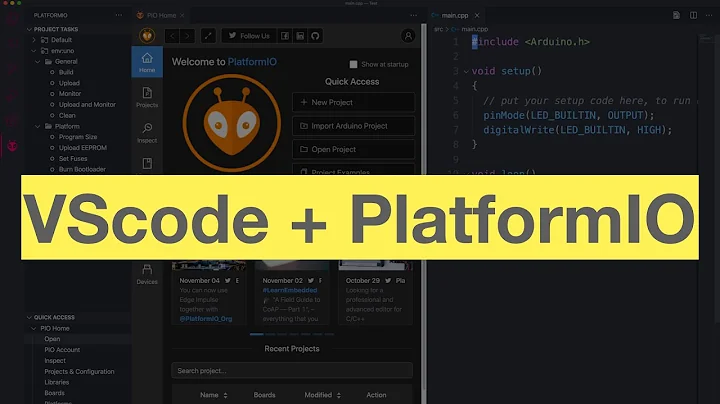Open the PlatformIO link in the welcome heading
Image resolution: width=720 pixels, height=404 pixels.
pyautogui.click(x=252, y=62)
